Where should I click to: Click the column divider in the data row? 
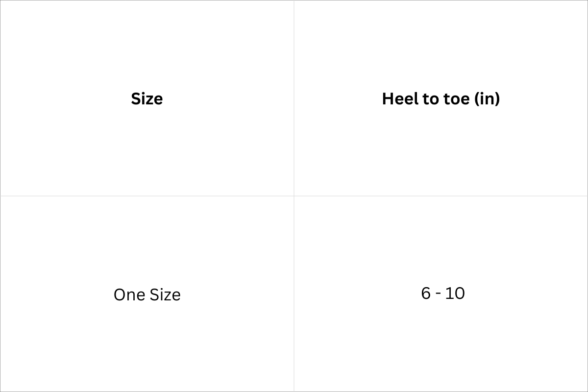click(294, 294)
